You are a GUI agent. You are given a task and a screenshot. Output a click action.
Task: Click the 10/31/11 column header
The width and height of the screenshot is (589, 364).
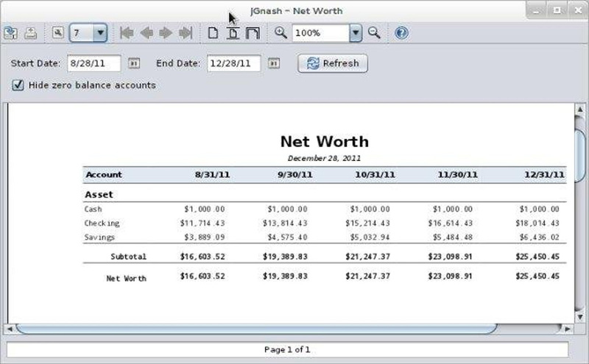coord(375,174)
